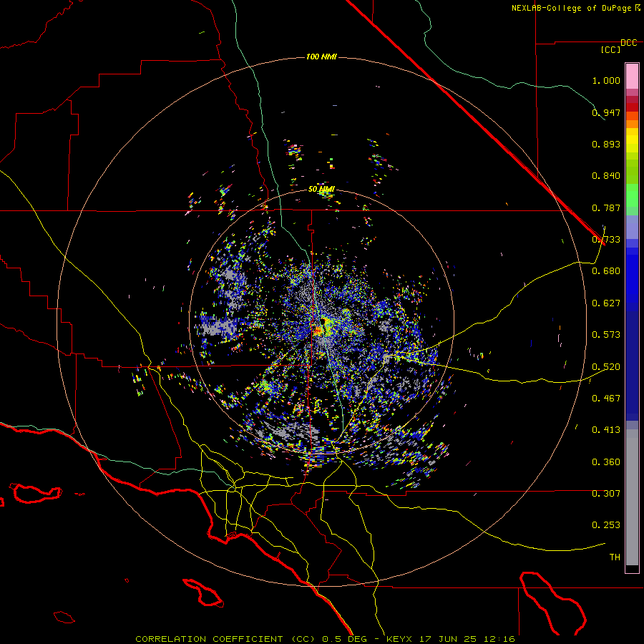644x644 pixels.
Task: Select the 0.947 scale value
Action: coord(606,112)
